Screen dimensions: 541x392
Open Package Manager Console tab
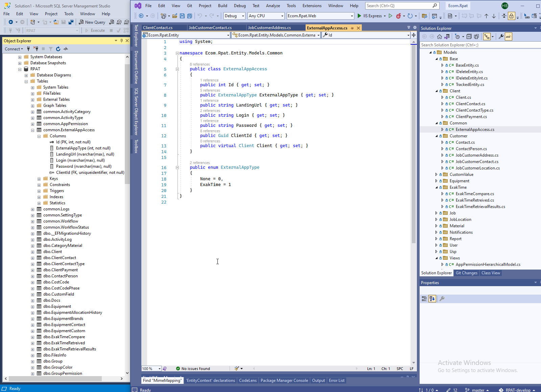click(x=284, y=381)
